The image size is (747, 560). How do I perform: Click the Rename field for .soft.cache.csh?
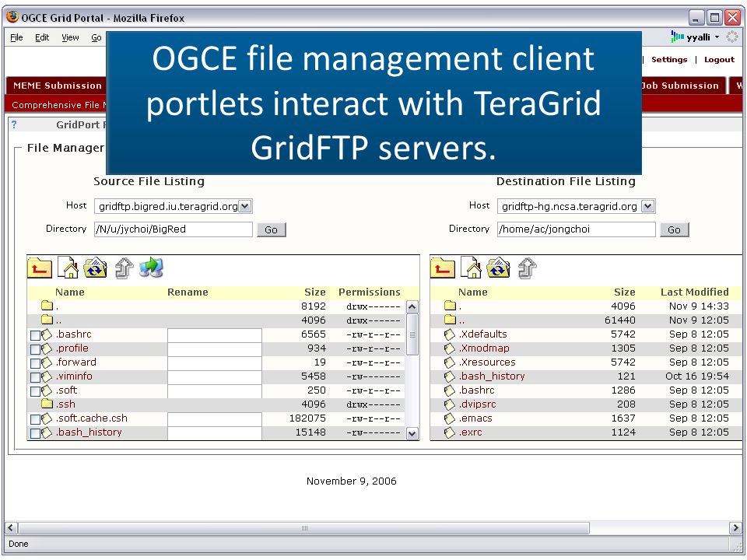(x=215, y=419)
